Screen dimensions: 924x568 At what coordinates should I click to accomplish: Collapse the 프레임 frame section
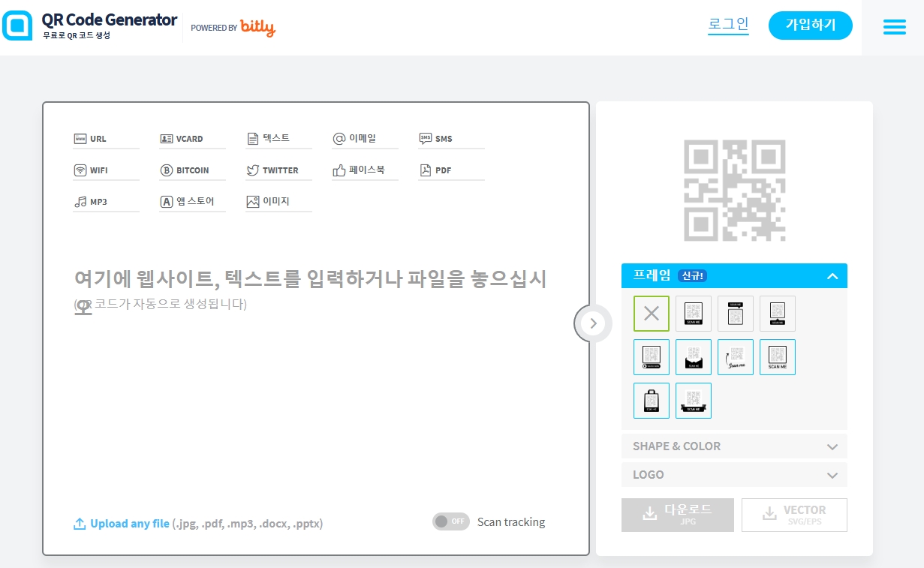point(734,275)
